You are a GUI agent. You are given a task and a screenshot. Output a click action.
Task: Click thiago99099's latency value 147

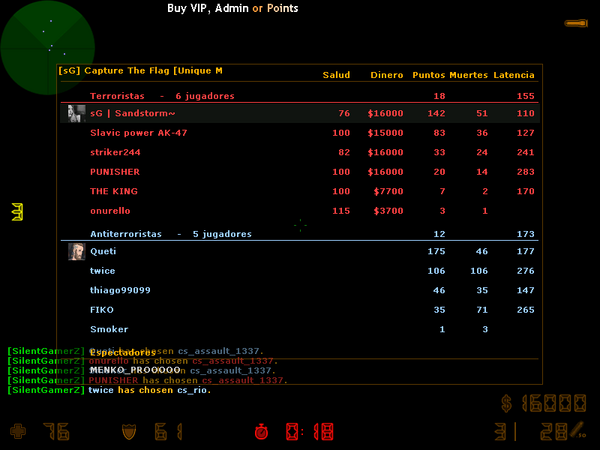point(525,290)
